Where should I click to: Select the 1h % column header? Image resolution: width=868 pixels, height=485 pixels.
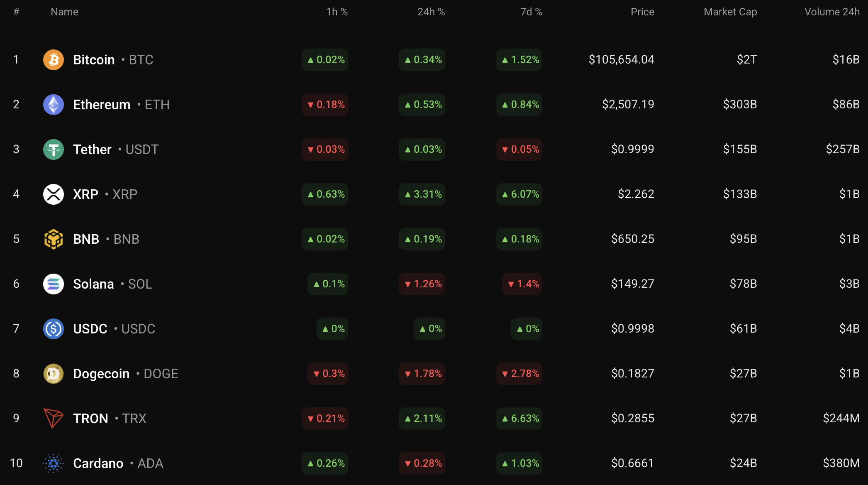click(337, 12)
